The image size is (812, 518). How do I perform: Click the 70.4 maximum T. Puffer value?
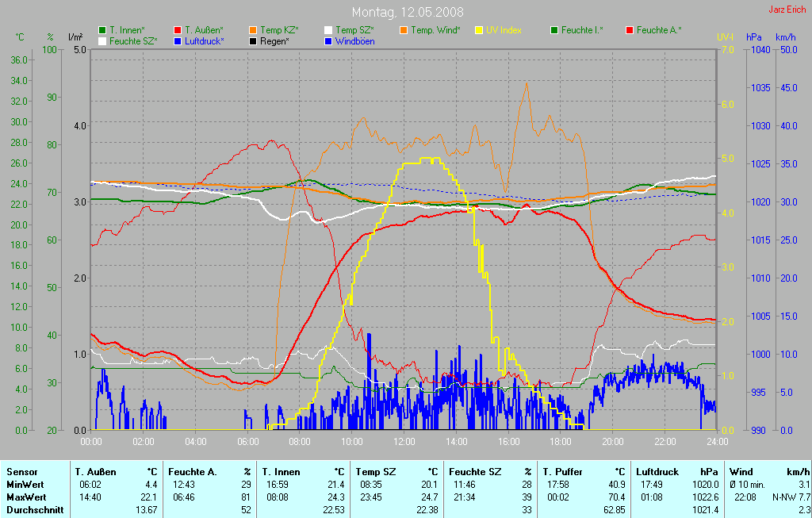[x=617, y=497]
